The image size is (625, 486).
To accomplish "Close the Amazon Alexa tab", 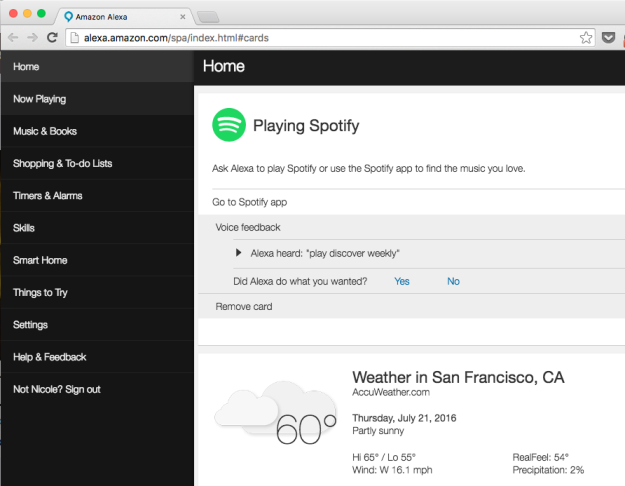I will click(x=183, y=17).
